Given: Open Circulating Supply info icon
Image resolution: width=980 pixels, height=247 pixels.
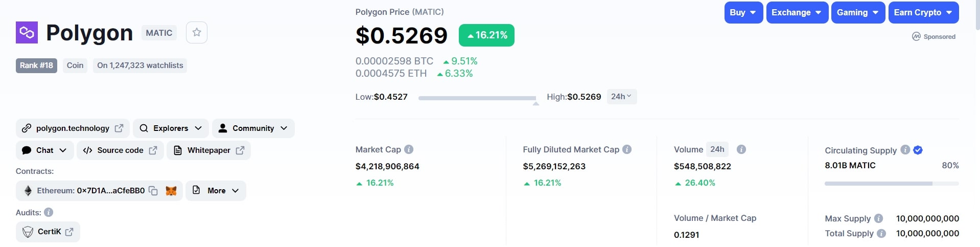Looking at the screenshot, I should pos(905,150).
